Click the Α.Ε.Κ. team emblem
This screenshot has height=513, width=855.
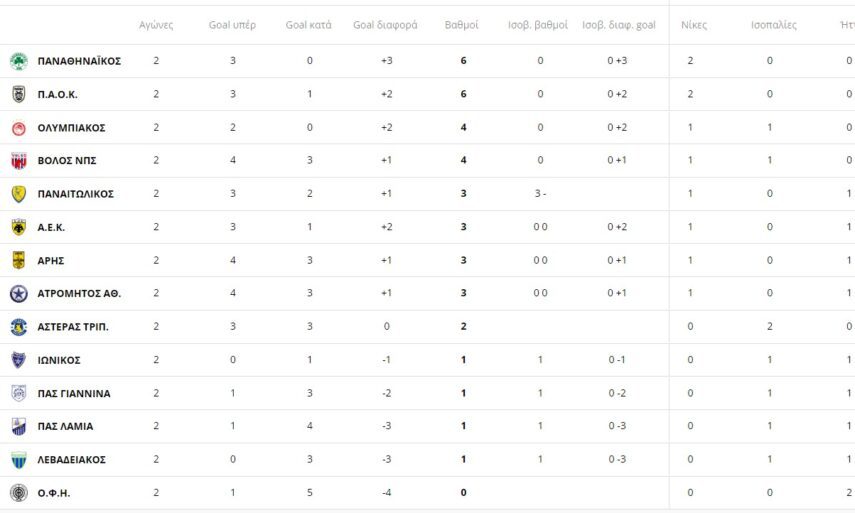(18, 227)
